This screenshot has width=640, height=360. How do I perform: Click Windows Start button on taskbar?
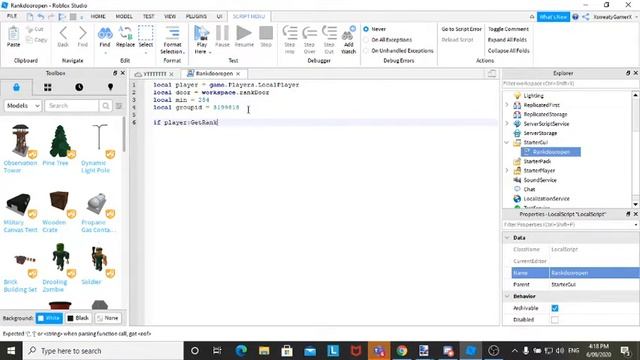pyautogui.click(x=11, y=351)
